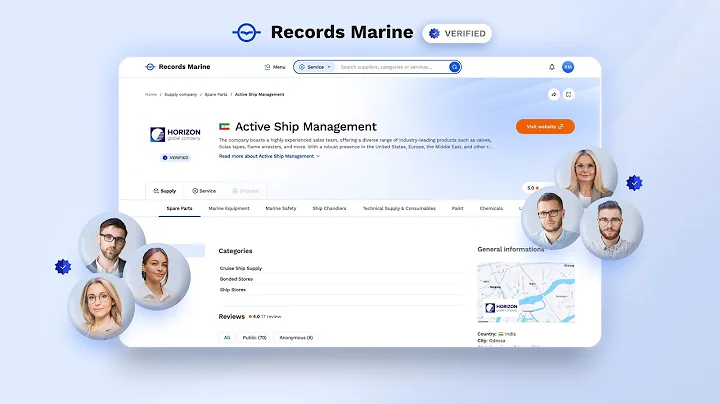Open Technical Supply & Consumables sub-tab
720x404 pixels.
[399, 208]
